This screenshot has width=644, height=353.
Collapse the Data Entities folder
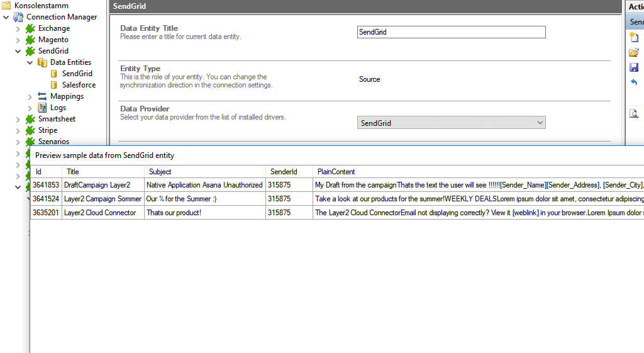[30, 62]
